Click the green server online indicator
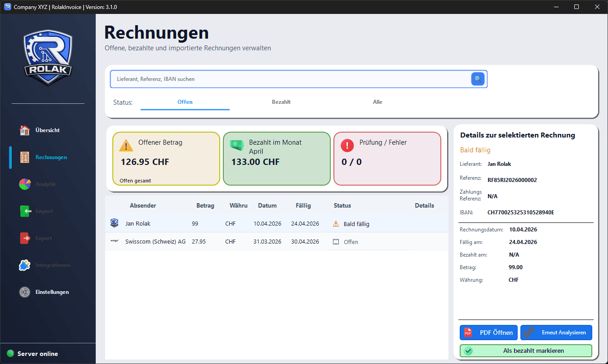Viewport: 608px width, 364px height. (10, 354)
